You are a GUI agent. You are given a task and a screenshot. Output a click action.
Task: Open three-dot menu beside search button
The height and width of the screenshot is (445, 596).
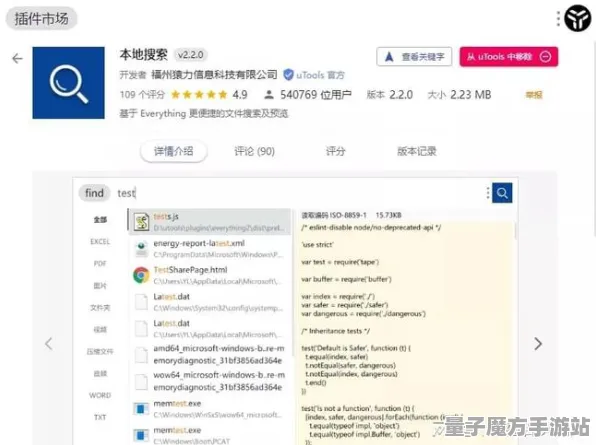[x=488, y=193]
